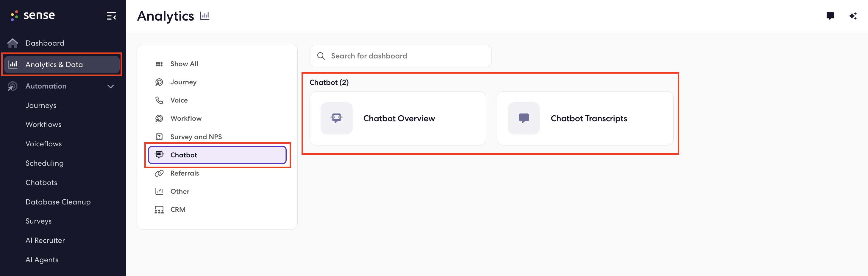Click the Dashboard home icon
Viewport: 868px width, 276px height.
pos(13,43)
